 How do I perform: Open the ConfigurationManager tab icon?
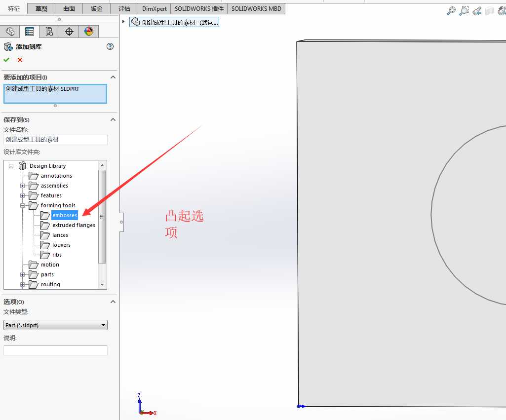pyautogui.click(x=49, y=32)
